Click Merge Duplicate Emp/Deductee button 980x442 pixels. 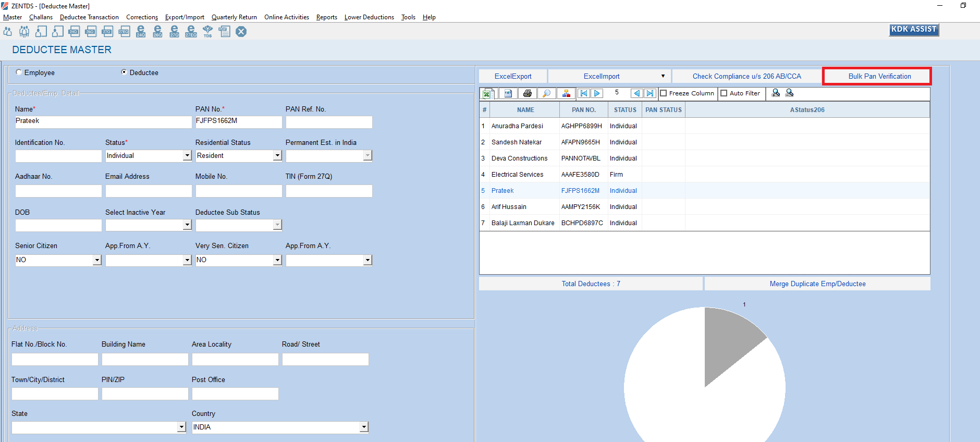click(817, 284)
